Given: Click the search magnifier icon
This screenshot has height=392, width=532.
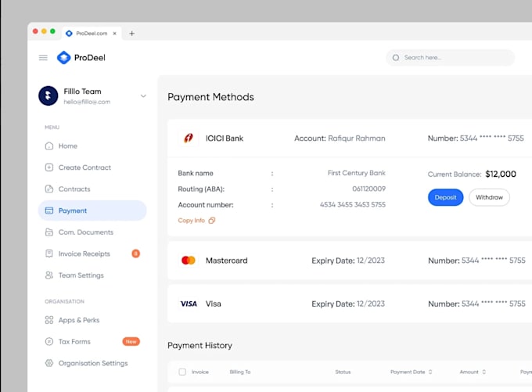Looking at the screenshot, I should pyautogui.click(x=396, y=58).
